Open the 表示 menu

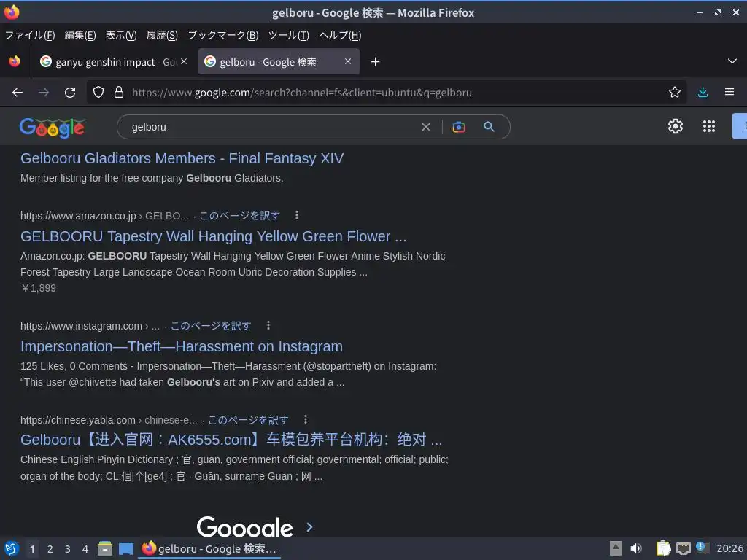pos(121,35)
